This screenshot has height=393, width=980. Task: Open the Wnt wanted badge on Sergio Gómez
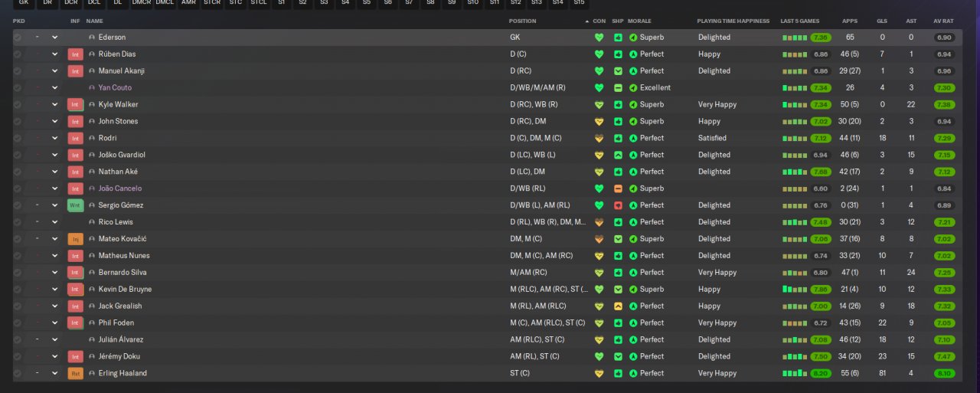pyautogui.click(x=75, y=205)
